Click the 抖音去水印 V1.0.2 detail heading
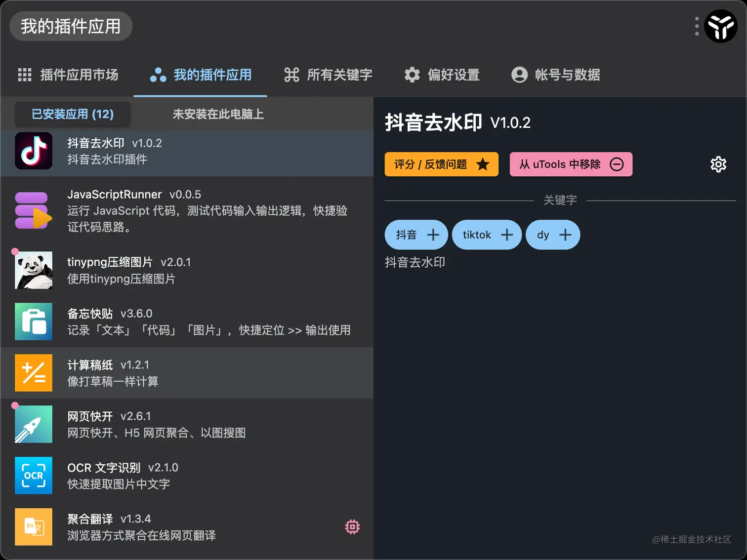This screenshot has height=560, width=747. click(x=458, y=122)
